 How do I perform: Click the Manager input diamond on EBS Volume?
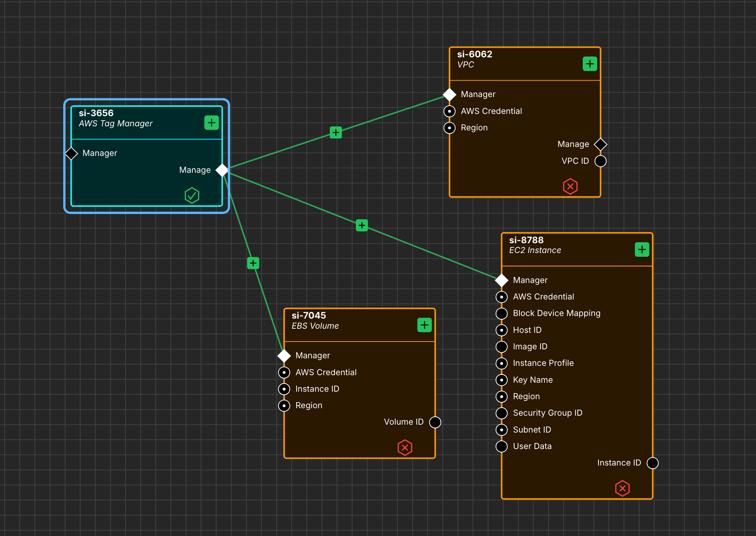pos(284,356)
